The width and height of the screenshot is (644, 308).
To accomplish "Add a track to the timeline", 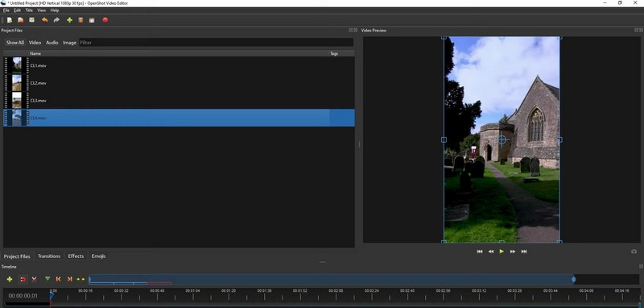I will [x=10, y=279].
